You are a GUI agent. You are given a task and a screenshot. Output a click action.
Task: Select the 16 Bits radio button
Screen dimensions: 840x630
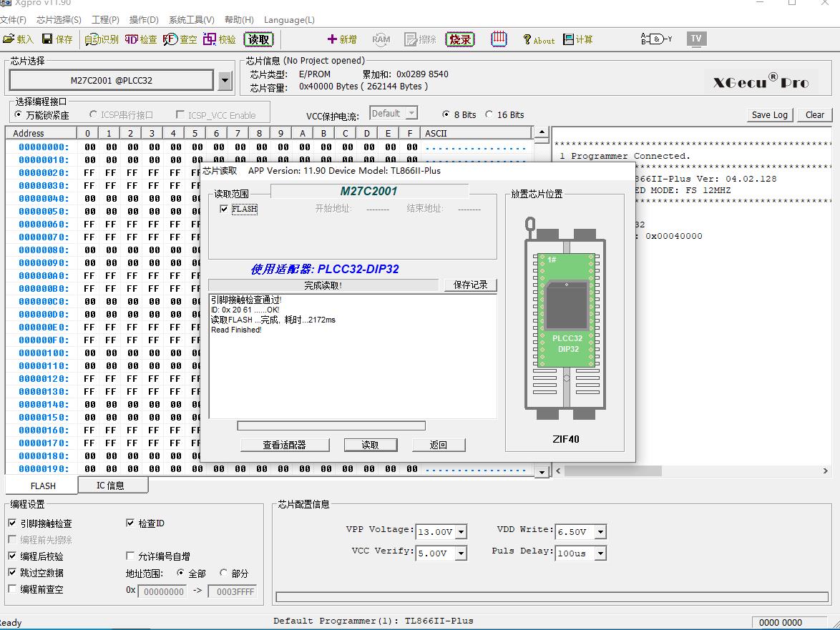pyautogui.click(x=489, y=114)
